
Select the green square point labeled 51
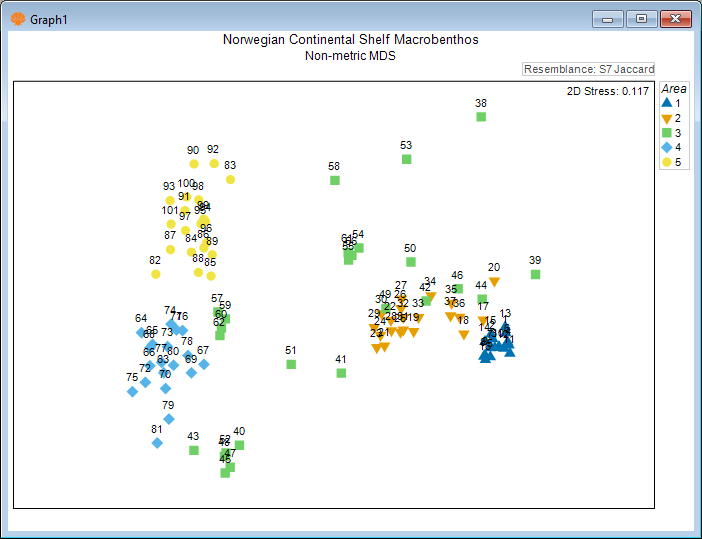[x=291, y=364]
